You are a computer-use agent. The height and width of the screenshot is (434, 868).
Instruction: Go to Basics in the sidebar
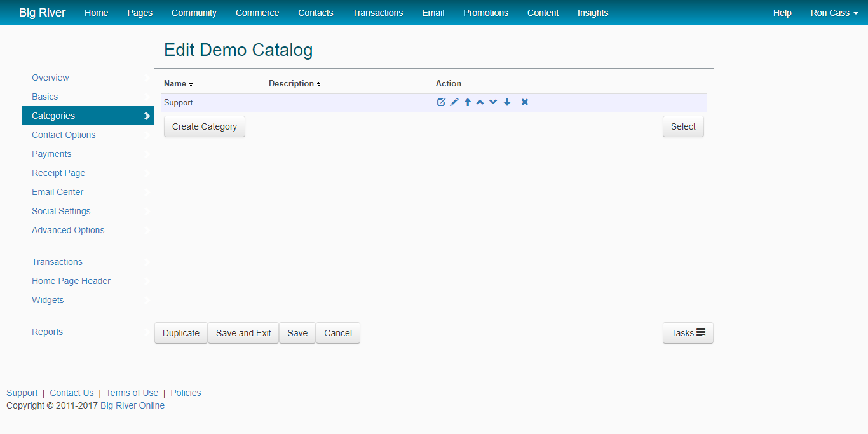pos(88,97)
